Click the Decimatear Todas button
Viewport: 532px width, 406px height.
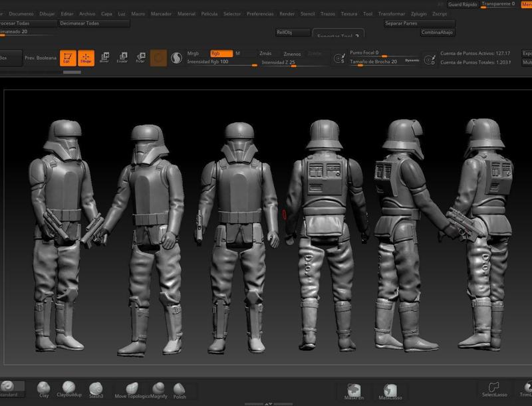point(93,23)
